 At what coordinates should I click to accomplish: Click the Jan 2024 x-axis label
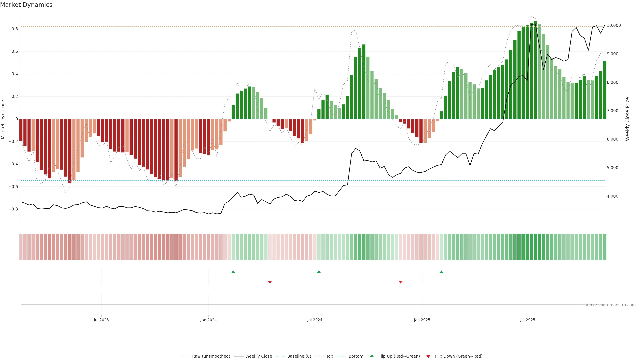click(208, 320)
